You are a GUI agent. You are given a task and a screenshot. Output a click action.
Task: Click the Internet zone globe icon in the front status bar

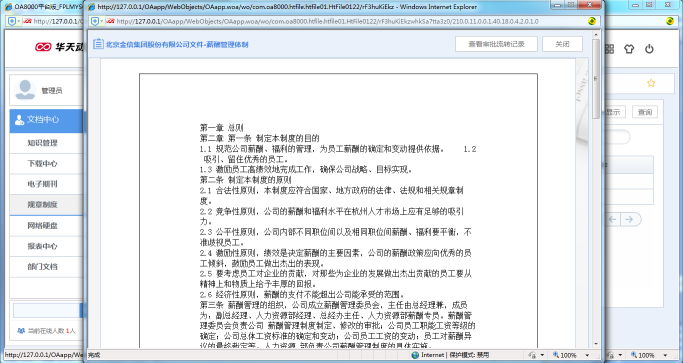click(415, 355)
